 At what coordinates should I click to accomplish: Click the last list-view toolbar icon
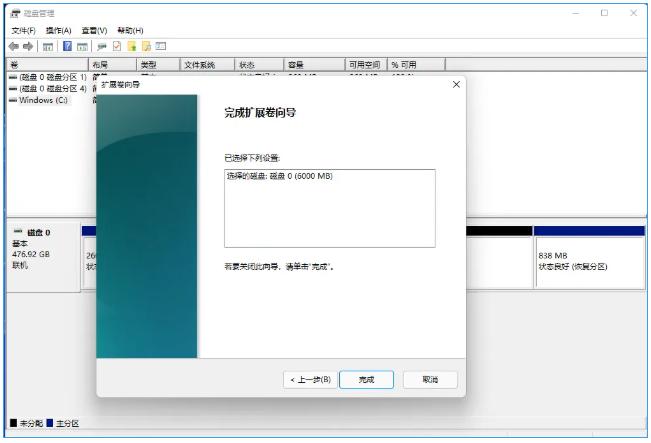[x=161, y=46]
